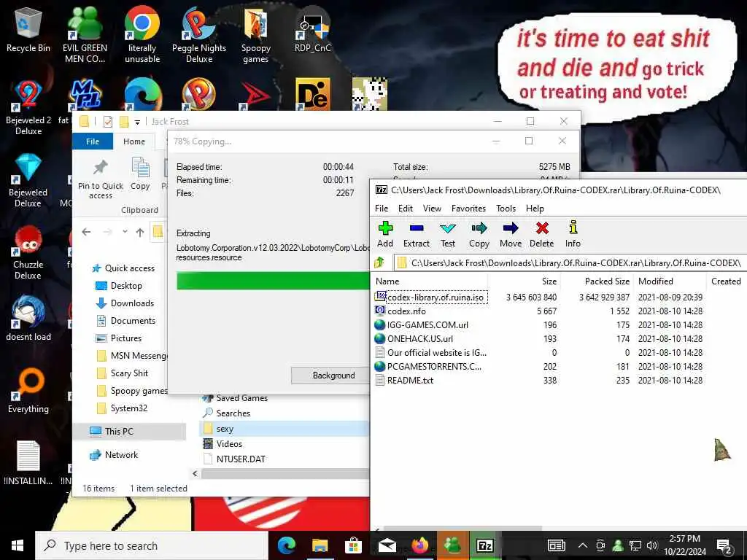Select RDP_CnC desktop shortcut
Screen dimensions: 747x560
click(312, 29)
